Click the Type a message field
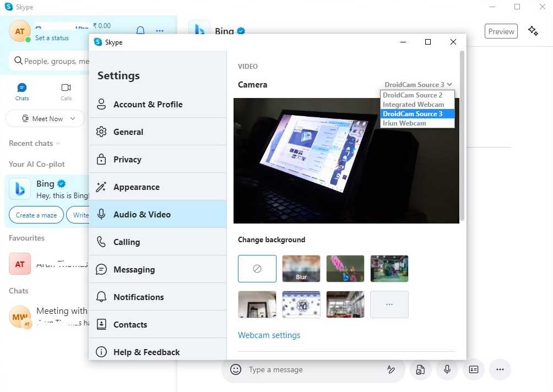Viewport: 553px width, 392px height. pos(314,369)
